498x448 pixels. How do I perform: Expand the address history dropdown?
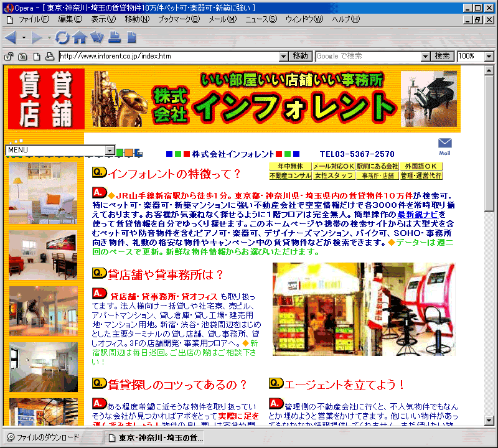[284, 57]
